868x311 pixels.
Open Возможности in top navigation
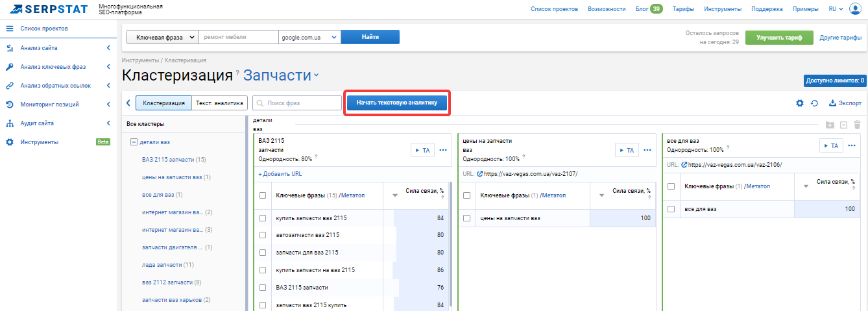607,9
